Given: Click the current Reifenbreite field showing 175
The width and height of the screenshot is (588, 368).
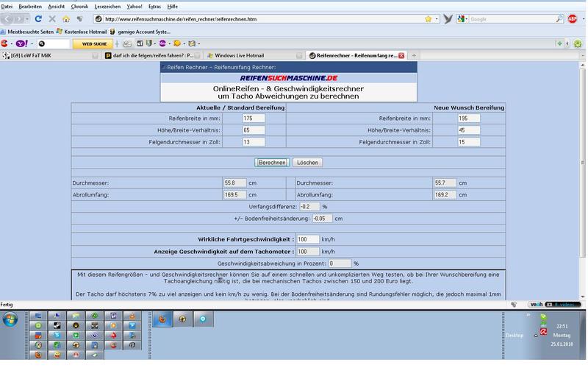Looking at the screenshot, I should pyautogui.click(x=254, y=118).
